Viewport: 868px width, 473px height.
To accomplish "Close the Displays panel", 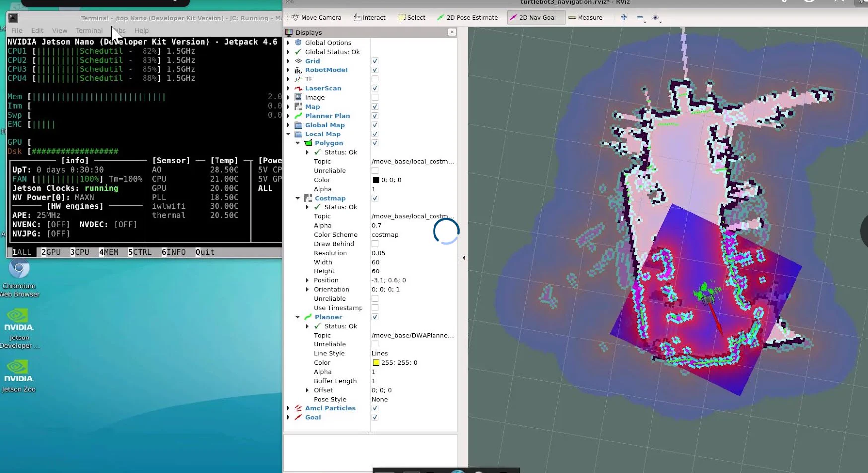I will point(452,32).
